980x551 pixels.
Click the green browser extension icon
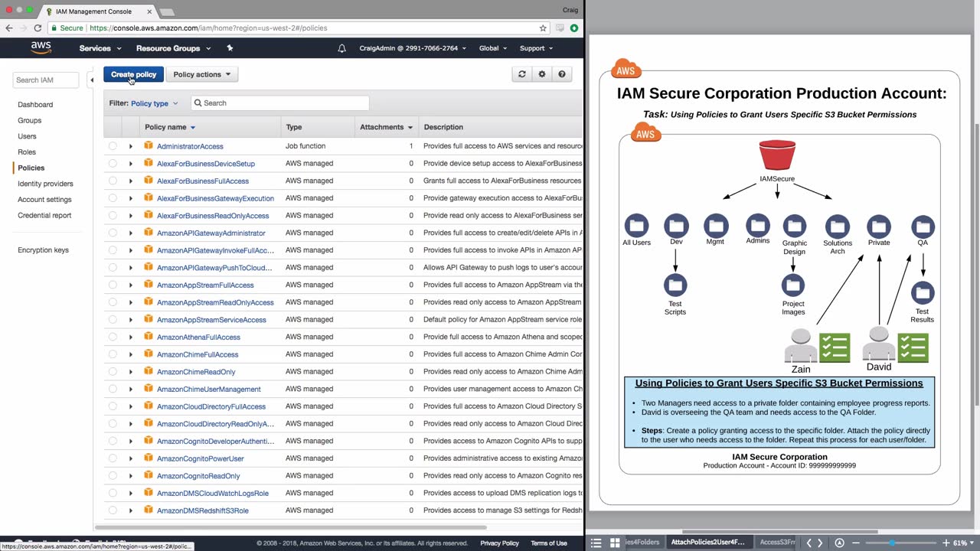point(573,28)
